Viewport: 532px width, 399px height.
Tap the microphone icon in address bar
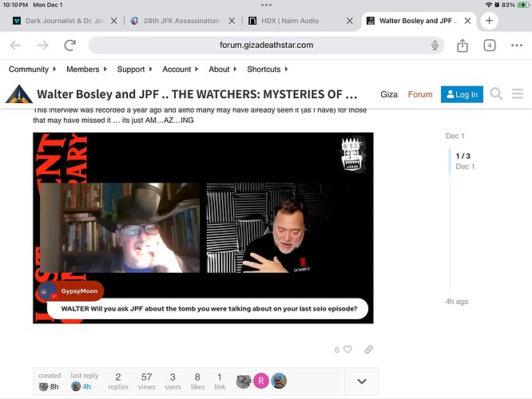click(435, 45)
